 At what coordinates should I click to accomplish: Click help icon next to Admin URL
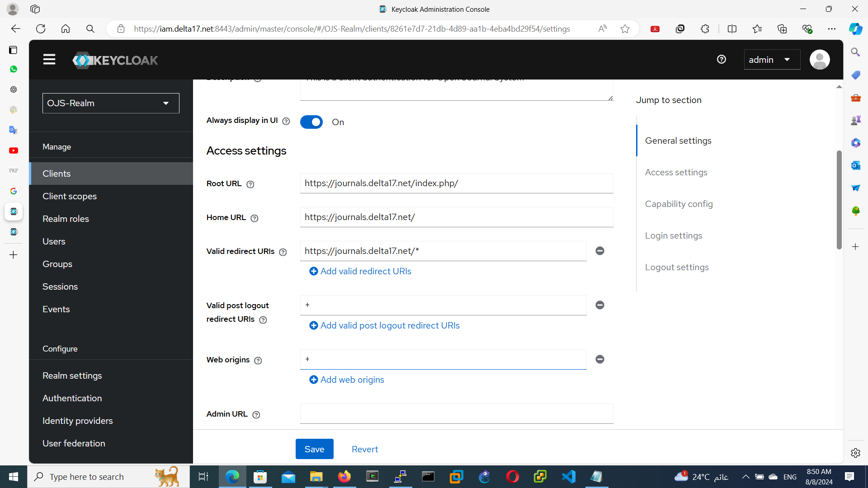(256, 415)
